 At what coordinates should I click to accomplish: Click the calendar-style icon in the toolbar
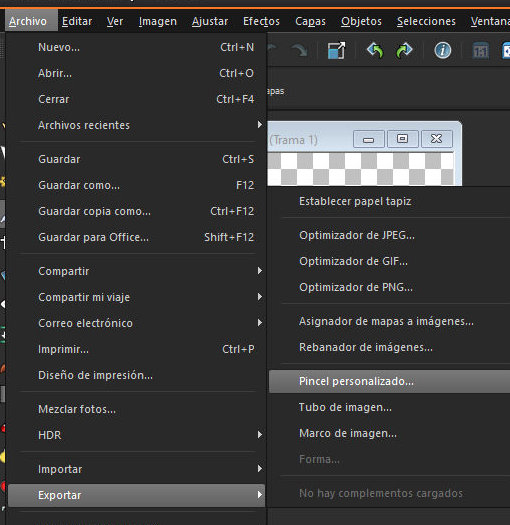(481, 51)
